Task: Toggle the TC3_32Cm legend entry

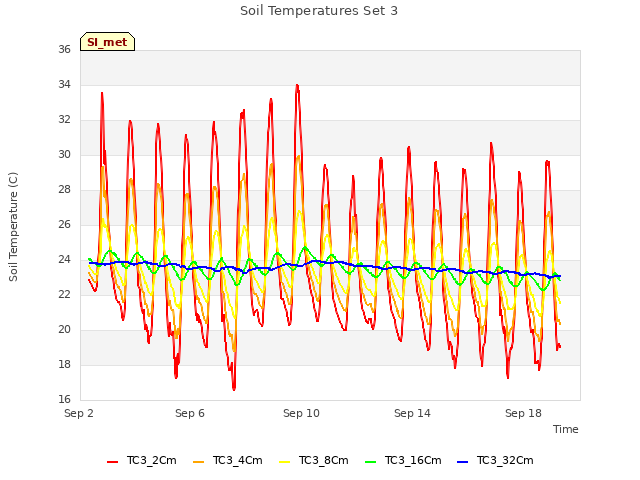Action: (495, 460)
